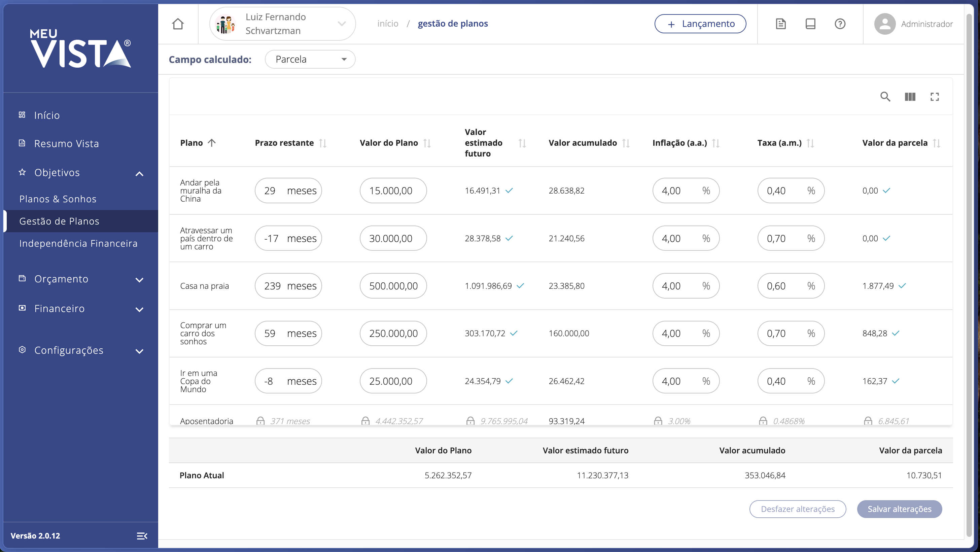Click the help question mark icon
The image size is (980, 552).
click(840, 24)
